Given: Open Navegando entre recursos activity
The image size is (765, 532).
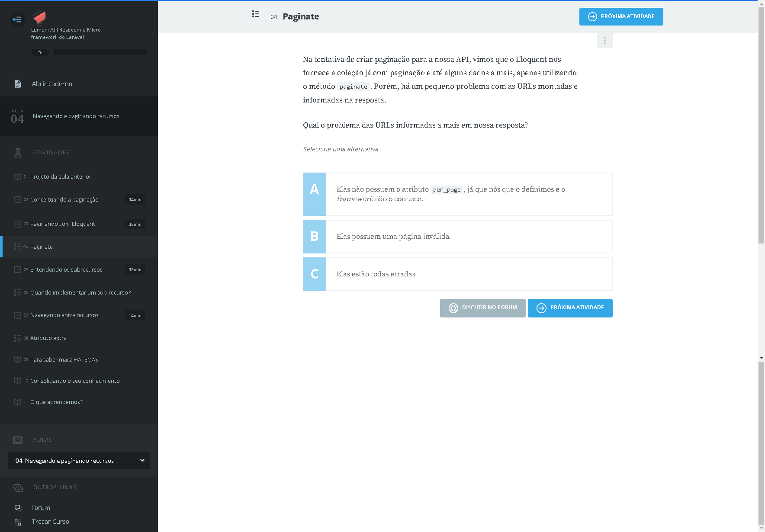Looking at the screenshot, I should (x=64, y=315).
